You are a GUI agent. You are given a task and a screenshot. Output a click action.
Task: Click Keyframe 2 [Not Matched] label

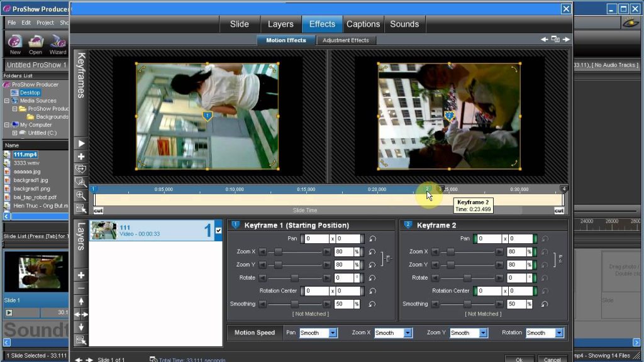coord(482,314)
